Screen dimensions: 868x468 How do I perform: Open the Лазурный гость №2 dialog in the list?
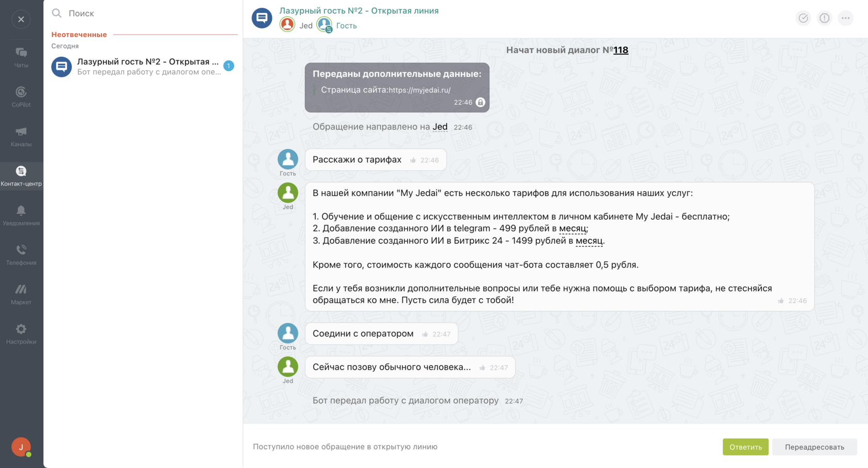click(x=143, y=67)
